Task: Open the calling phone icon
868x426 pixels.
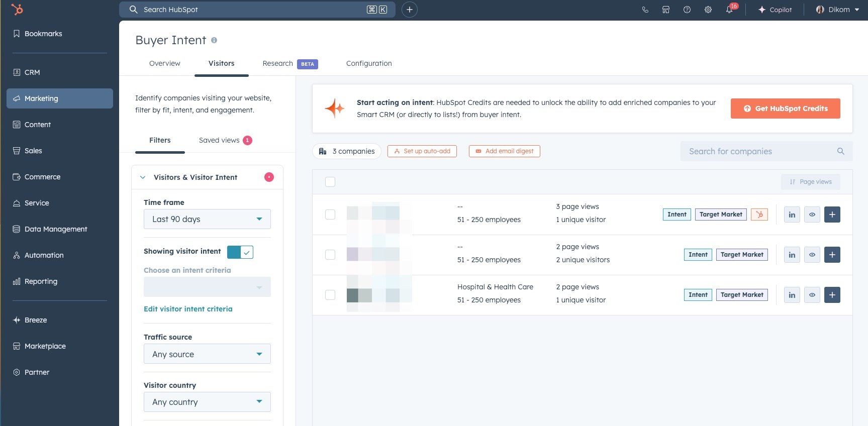Action: 645,10
